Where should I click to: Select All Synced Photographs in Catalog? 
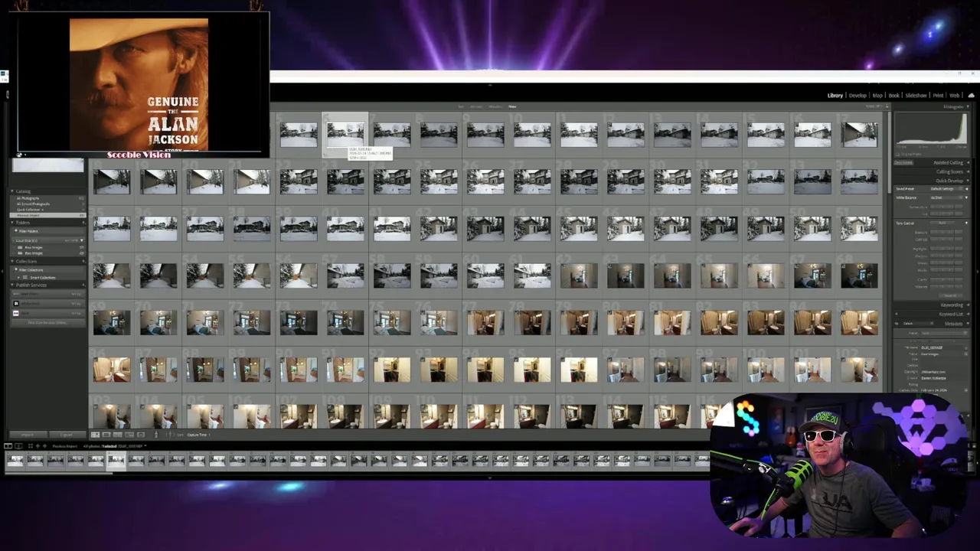tap(47, 204)
